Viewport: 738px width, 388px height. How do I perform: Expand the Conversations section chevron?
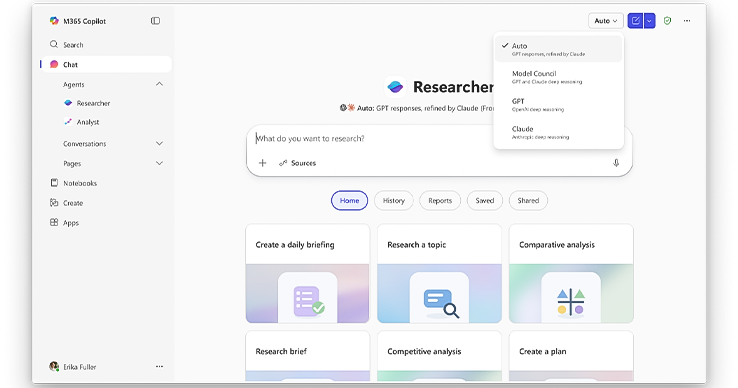point(160,143)
